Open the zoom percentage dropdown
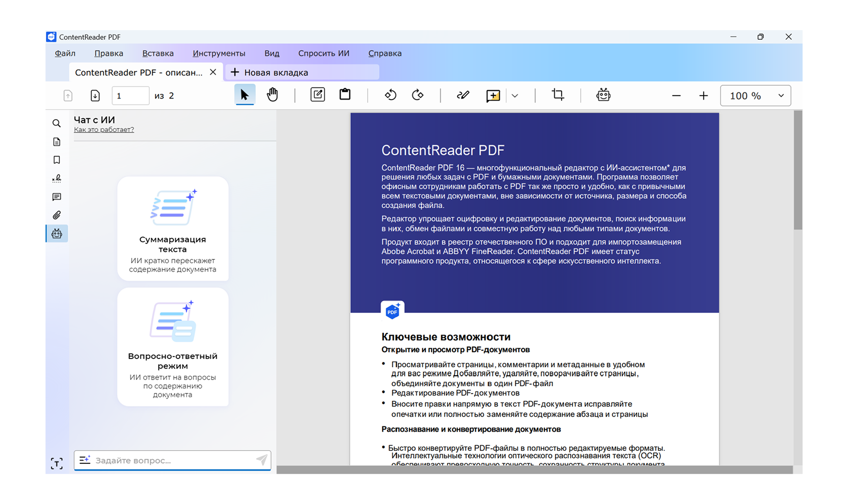 [x=781, y=95]
